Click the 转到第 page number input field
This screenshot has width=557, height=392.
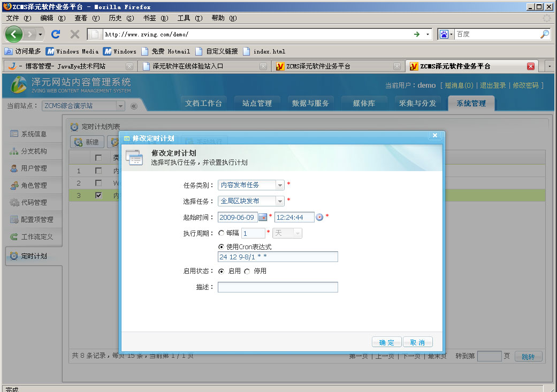click(x=490, y=356)
